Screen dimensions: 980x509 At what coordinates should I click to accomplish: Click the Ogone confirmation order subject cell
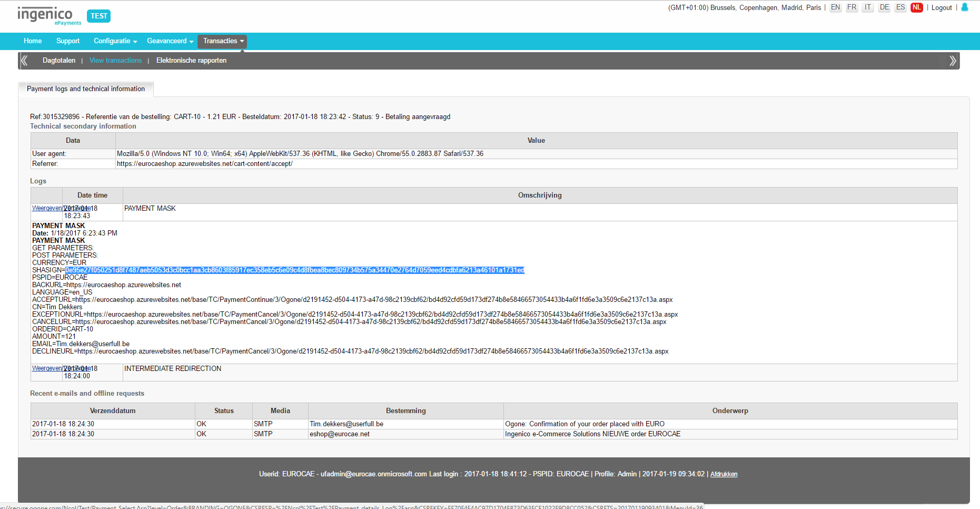coord(730,424)
